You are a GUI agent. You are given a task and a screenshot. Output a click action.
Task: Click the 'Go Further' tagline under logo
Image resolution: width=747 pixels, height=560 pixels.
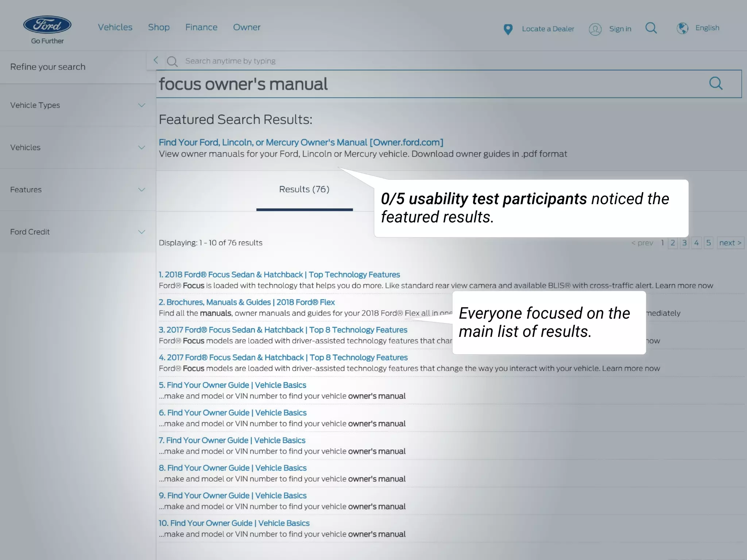click(x=47, y=41)
